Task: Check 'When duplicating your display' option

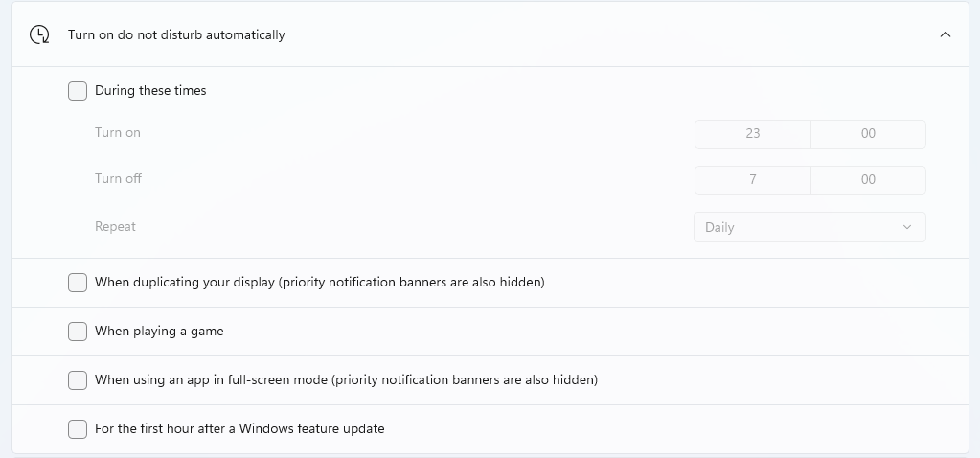Action: (x=78, y=283)
